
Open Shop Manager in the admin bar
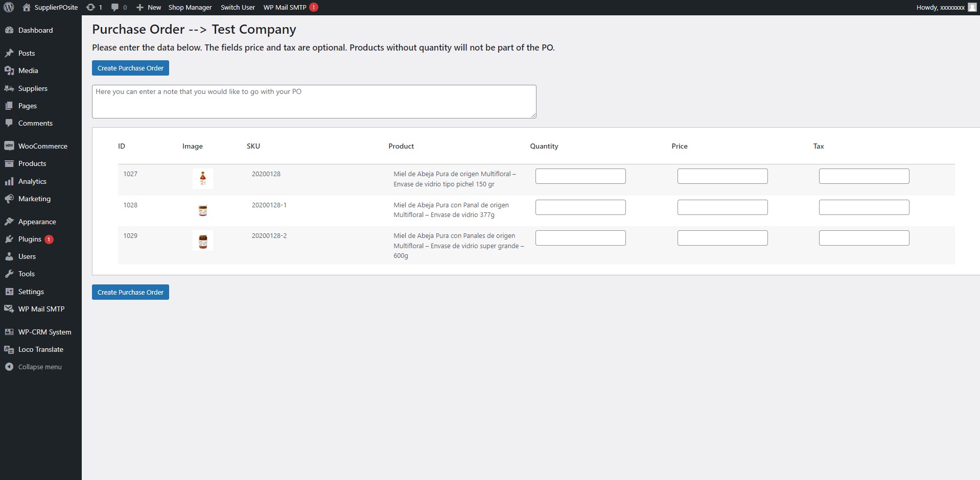click(190, 7)
